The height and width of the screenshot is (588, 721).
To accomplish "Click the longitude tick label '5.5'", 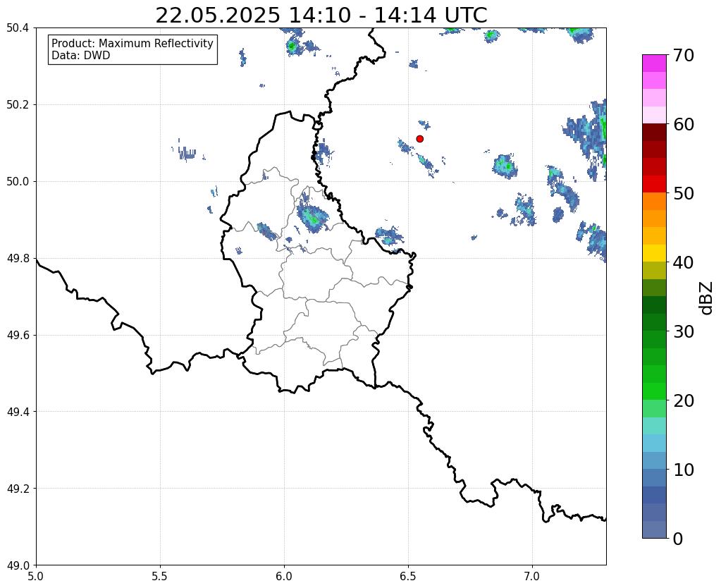I will (x=160, y=577).
